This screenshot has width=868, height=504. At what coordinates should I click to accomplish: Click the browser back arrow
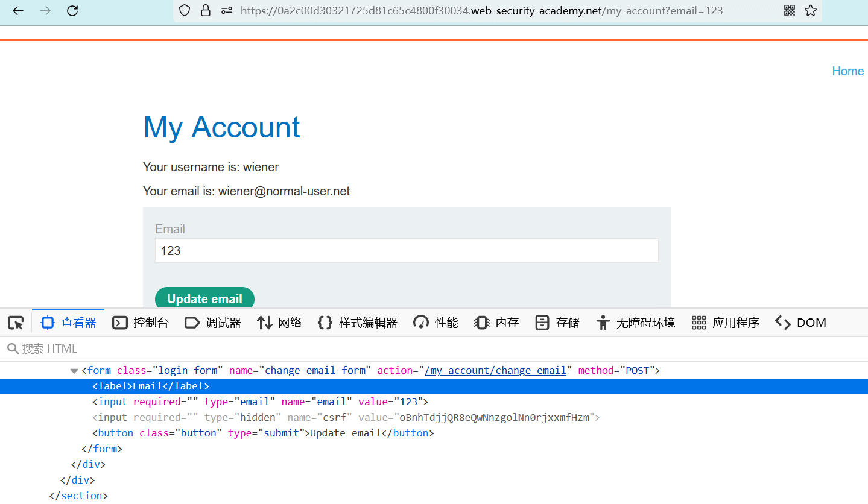tap(18, 10)
